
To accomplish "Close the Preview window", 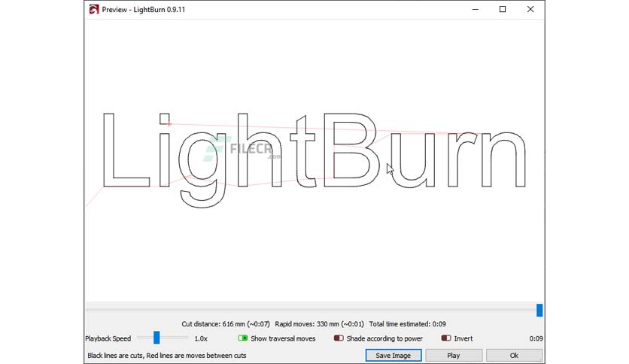I will pos(530,9).
